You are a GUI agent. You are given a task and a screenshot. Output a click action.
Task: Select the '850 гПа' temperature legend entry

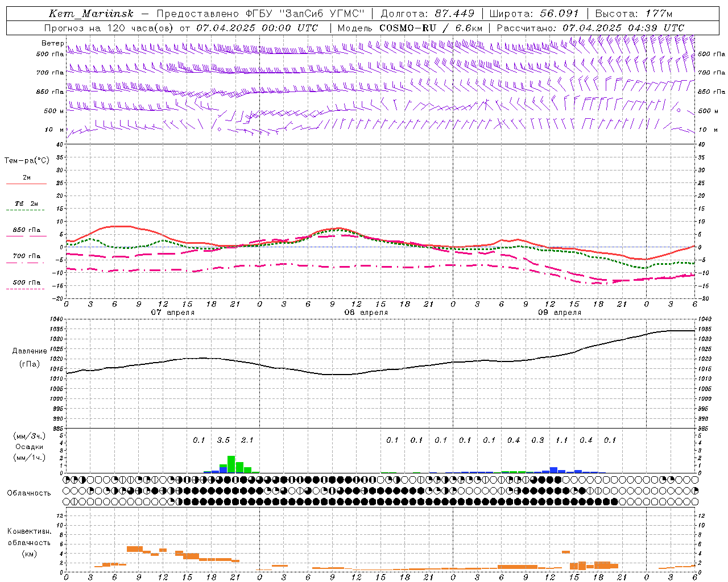26,230
